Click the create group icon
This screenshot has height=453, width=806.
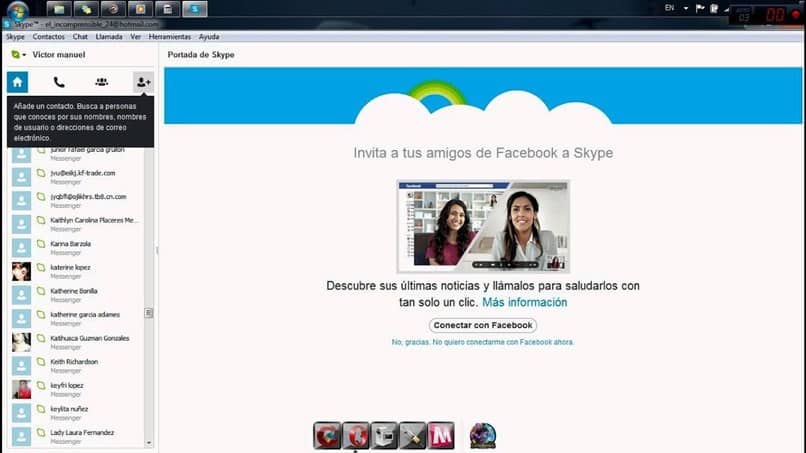pos(101,82)
